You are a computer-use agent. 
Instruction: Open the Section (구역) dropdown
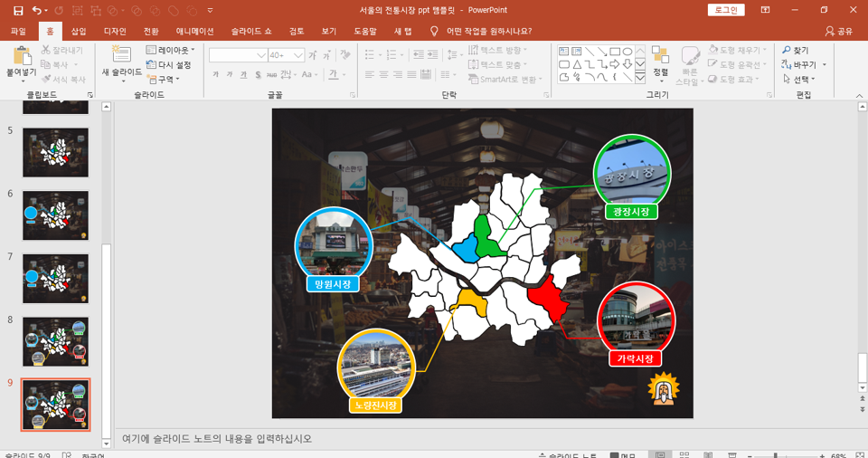coord(164,80)
